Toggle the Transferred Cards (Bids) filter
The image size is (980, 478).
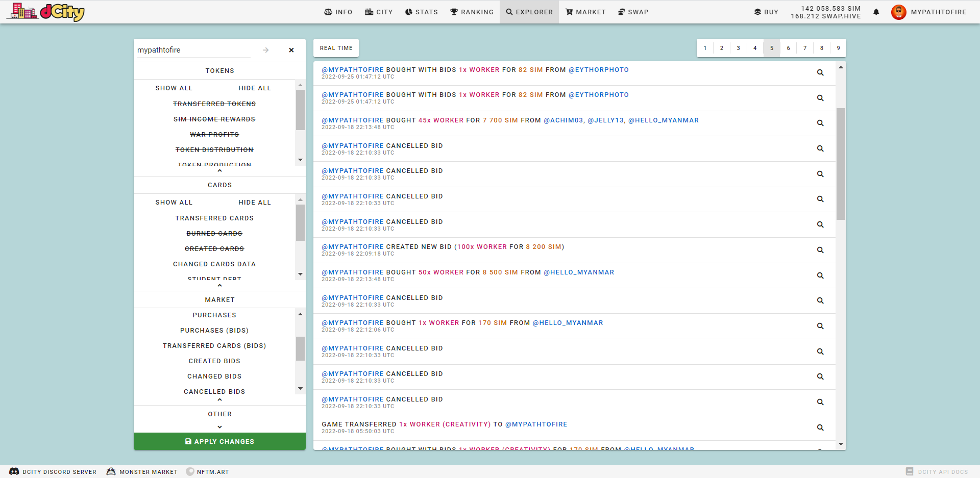[x=214, y=345]
